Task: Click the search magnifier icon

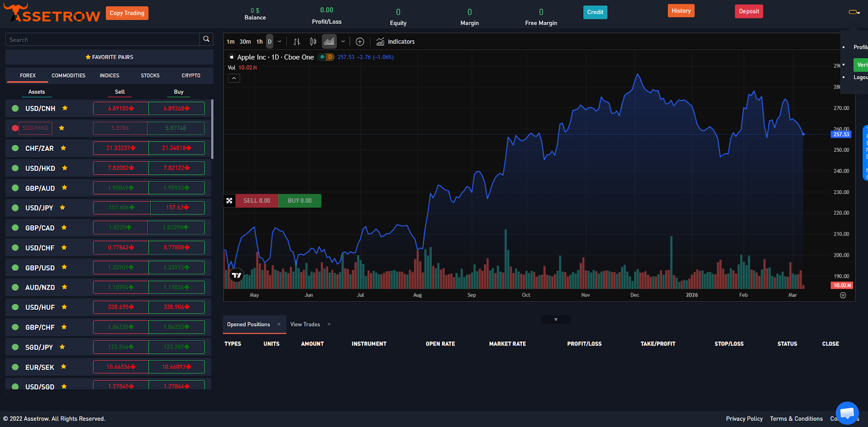Action: pyautogui.click(x=206, y=39)
